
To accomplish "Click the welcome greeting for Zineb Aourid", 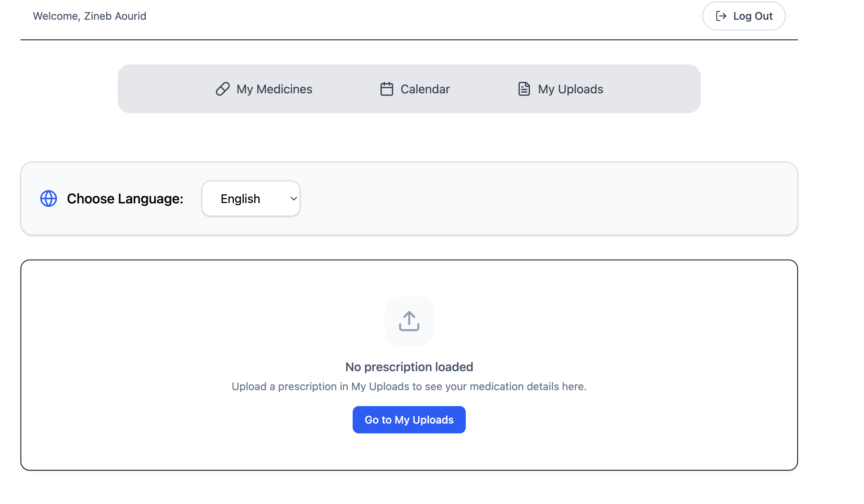I will pyautogui.click(x=90, y=16).
